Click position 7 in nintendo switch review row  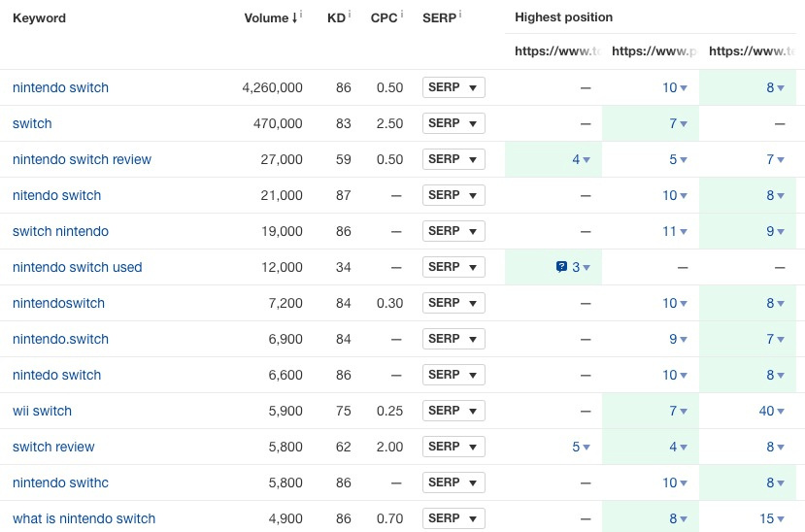click(x=775, y=159)
